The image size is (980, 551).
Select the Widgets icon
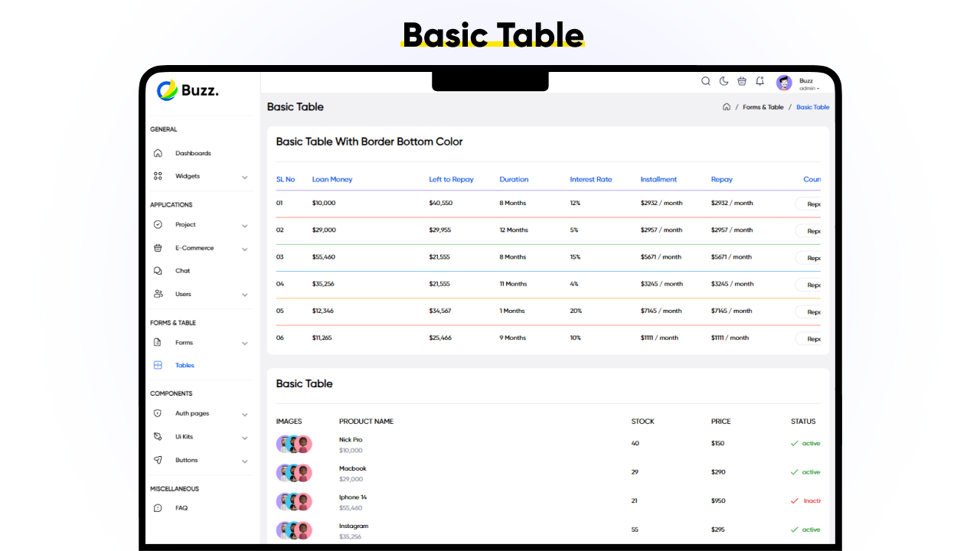coord(158,175)
